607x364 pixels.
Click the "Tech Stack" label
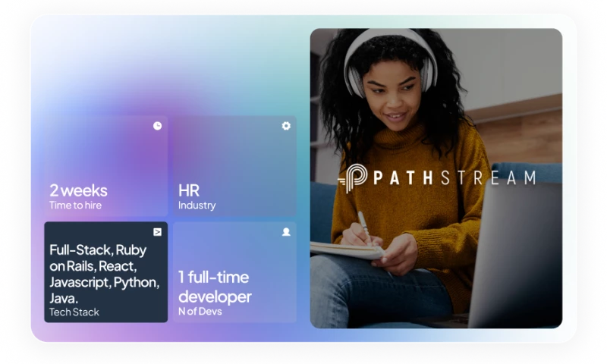[74, 312]
